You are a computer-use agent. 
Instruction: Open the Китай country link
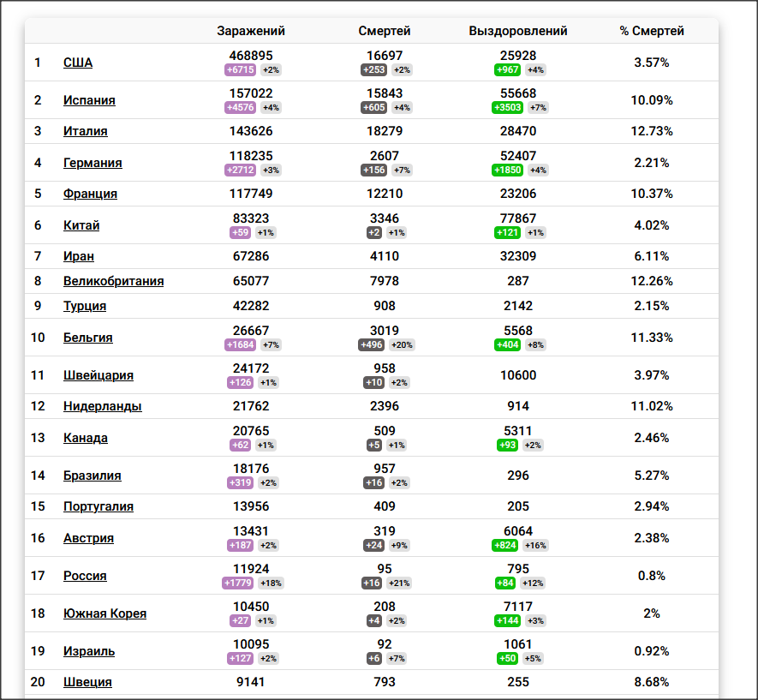click(81, 225)
